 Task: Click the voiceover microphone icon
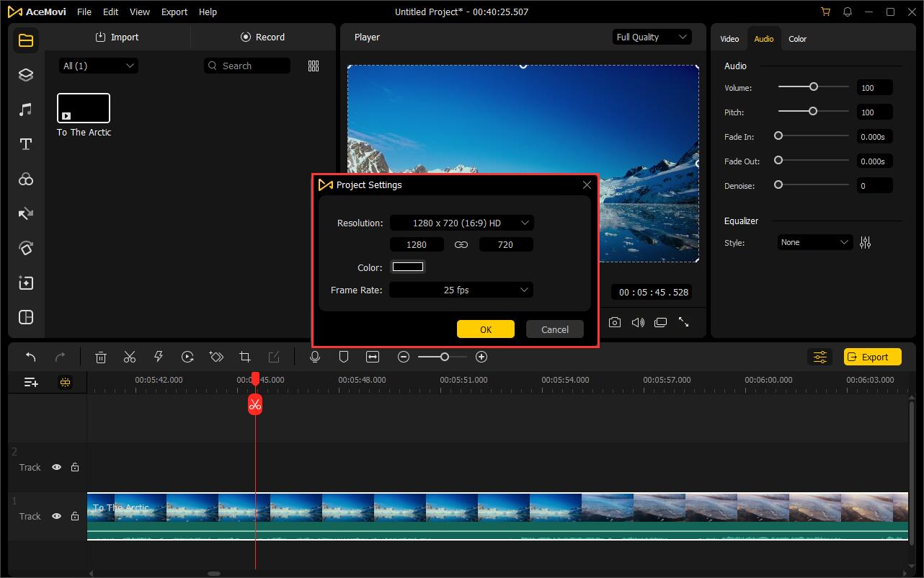pyautogui.click(x=315, y=357)
